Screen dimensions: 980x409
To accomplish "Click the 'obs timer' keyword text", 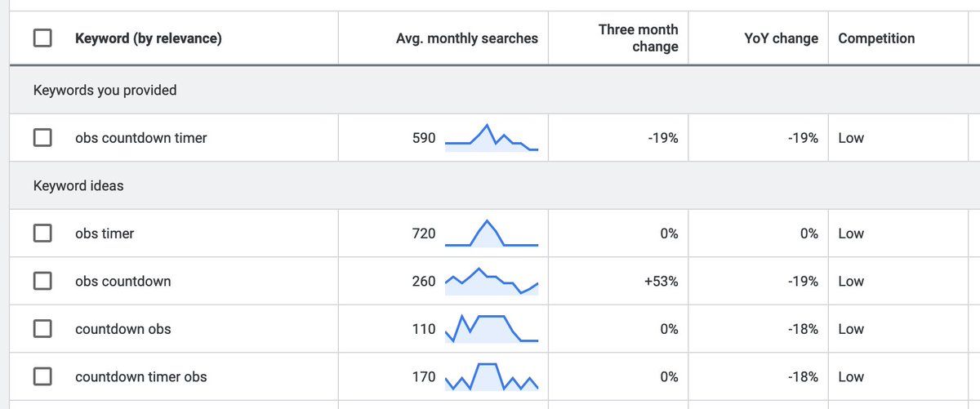I will (x=105, y=233).
